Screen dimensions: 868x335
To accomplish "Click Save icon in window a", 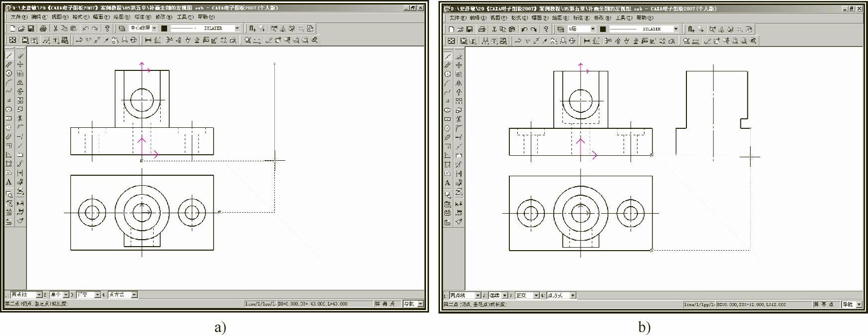I will click(31, 28).
